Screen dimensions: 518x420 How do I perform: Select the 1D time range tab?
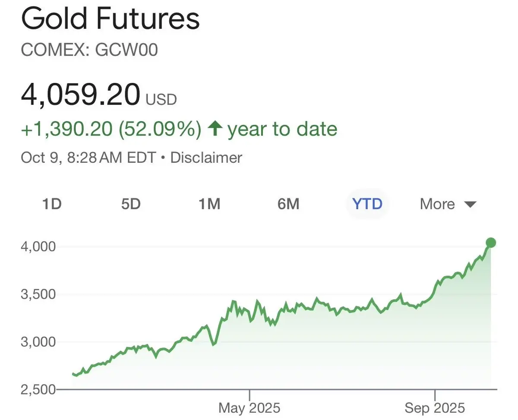pyautogui.click(x=52, y=204)
